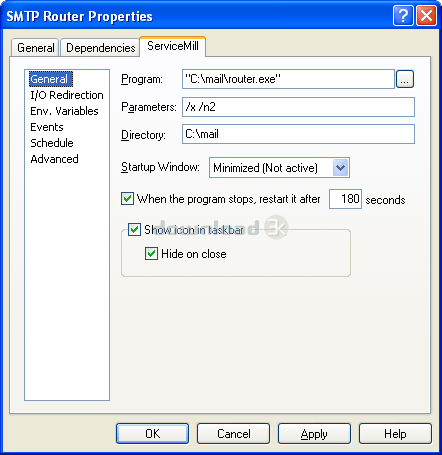Click the Program browse ellipsis button
442x455 pixels.
click(x=405, y=79)
